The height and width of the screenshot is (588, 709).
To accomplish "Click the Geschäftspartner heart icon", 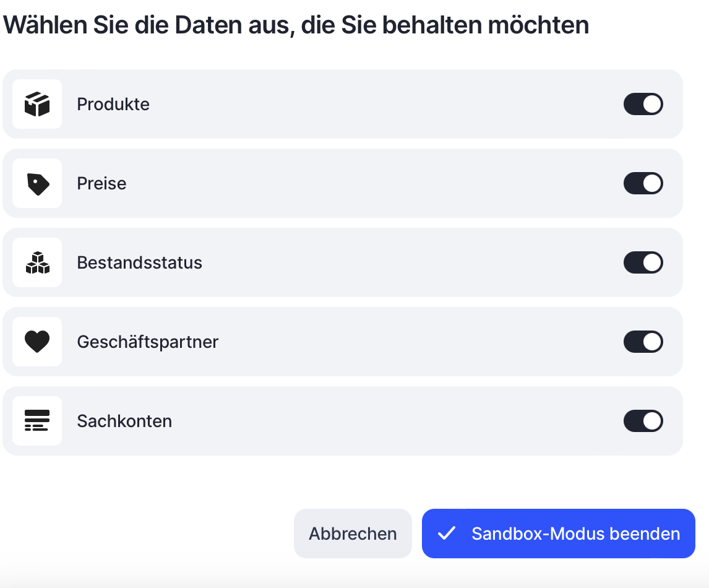I will 37,342.
